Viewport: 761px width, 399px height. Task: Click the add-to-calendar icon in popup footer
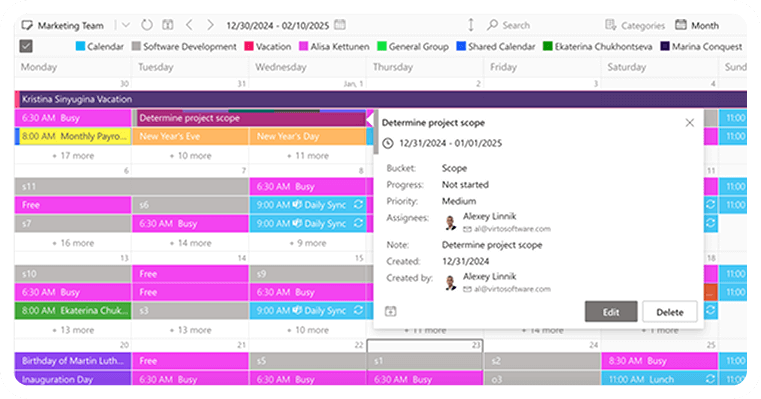click(x=391, y=311)
